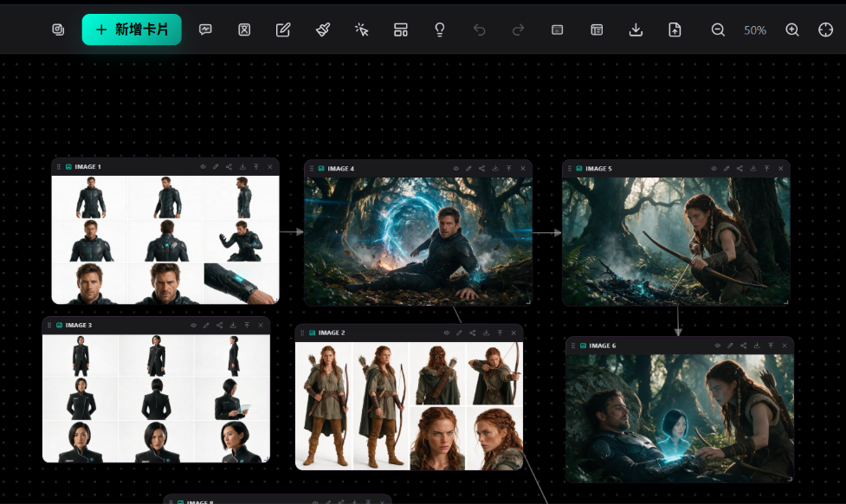This screenshot has width=846, height=504.
Task: Click the share icon on IMAGE 2 card
Action: (473, 333)
